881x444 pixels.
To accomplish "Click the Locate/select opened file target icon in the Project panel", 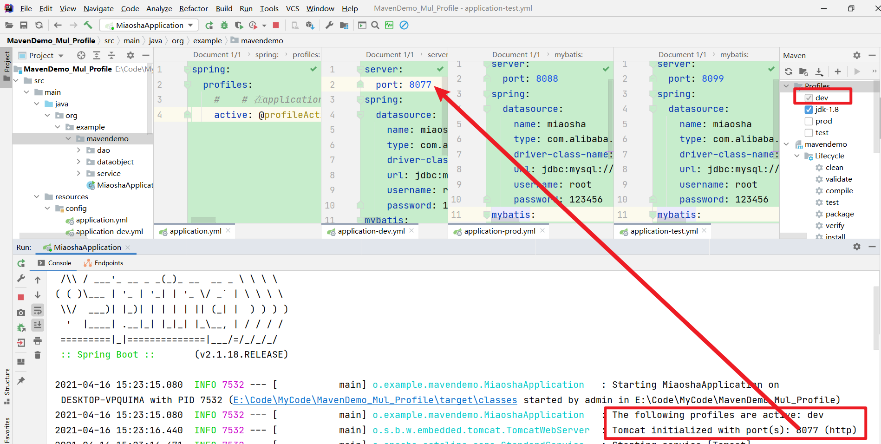I will (x=81, y=55).
